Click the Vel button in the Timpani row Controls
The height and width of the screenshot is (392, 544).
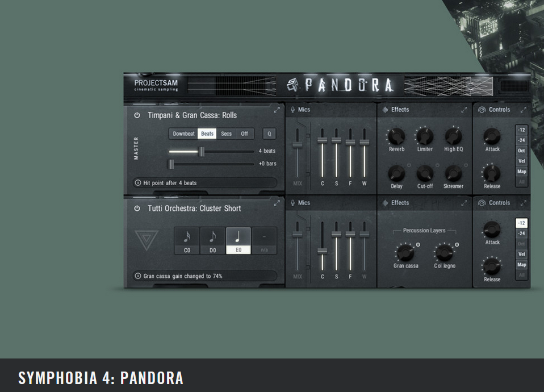[521, 161]
